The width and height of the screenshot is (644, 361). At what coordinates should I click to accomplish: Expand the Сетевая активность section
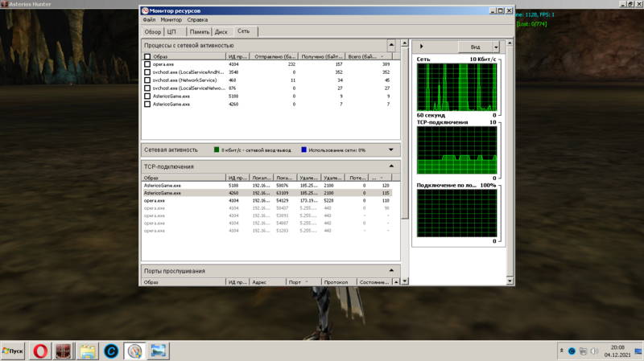pos(391,150)
